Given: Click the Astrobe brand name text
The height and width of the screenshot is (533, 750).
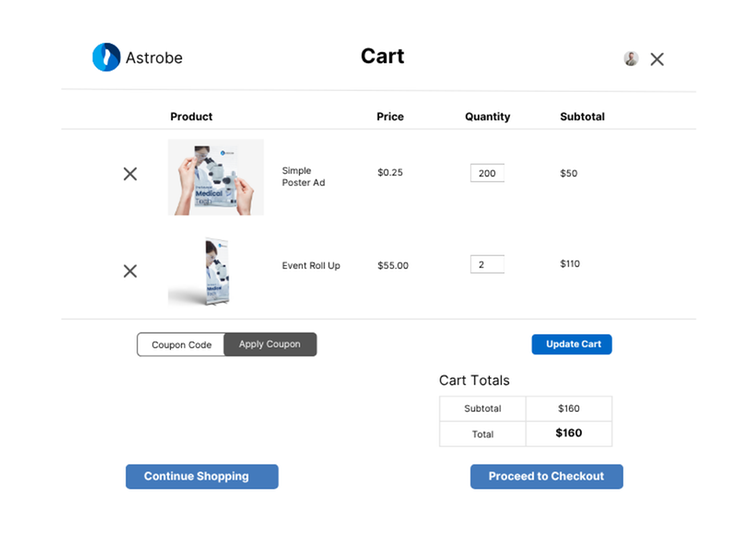Looking at the screenshot, I should [x=154, y=58].
